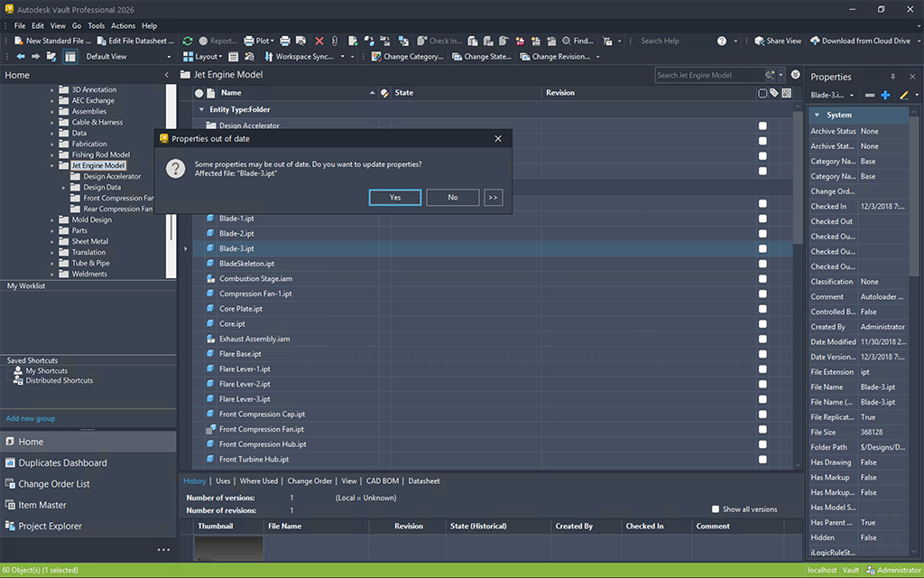Open the Layout dropdown menu

(x=203, y=57)
